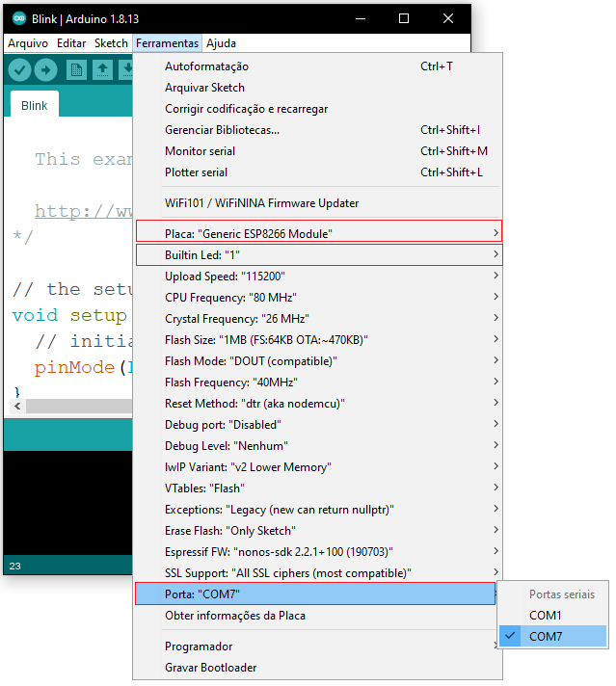The image size is (616, 686).
Task: Minimize the Arduino window
Action: (361, 19)
